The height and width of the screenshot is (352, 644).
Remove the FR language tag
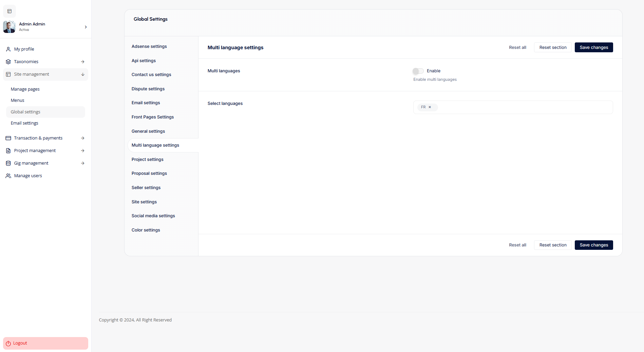coord(430,107)
